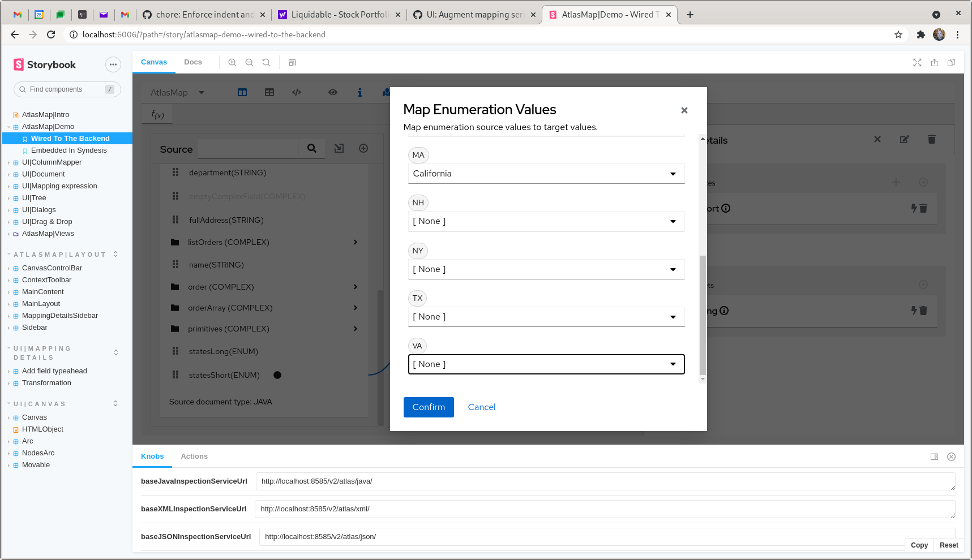Screen dimensions: 972x560
Task: Confirm the enumeration value mapping
Action: 428,407
